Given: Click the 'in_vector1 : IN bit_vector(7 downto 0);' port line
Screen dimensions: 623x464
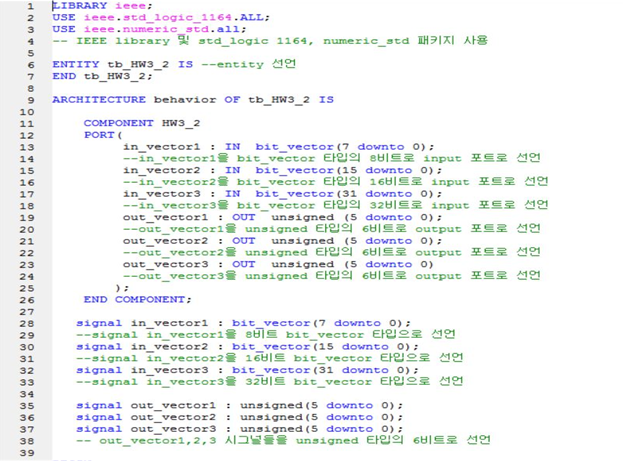Looking at the screenshot, I should (279, 147).
